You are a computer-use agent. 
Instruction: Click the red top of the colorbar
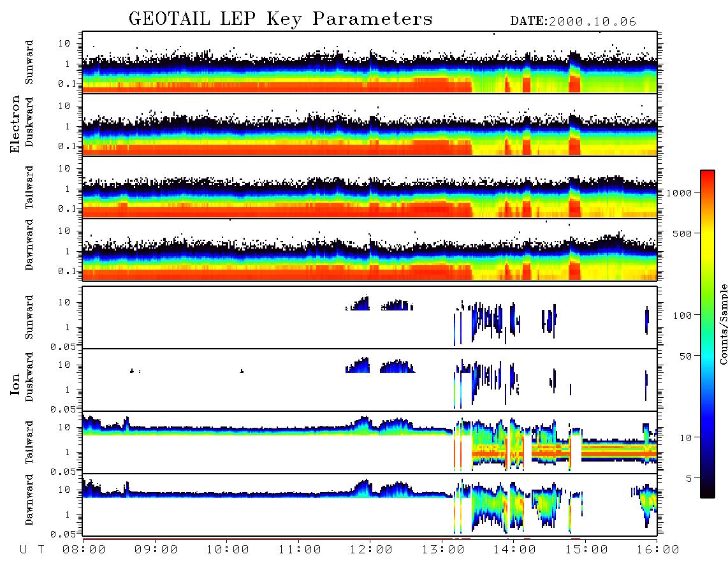(x=707, y=178)
